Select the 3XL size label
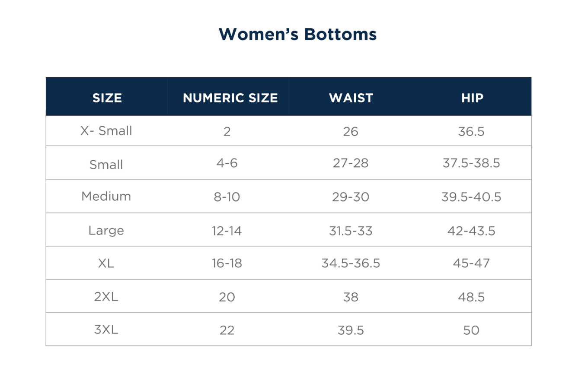Screen dimensions: 588x387 tap(106, 330)
